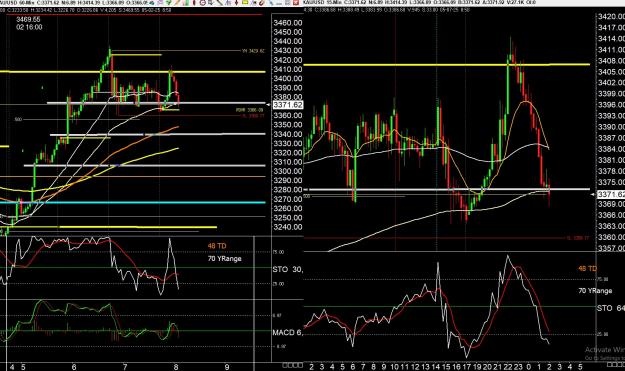Screen dimensions: 625x371
Task: Click the 3363 price label on right chart axis
Action: (x=611, y=226)
